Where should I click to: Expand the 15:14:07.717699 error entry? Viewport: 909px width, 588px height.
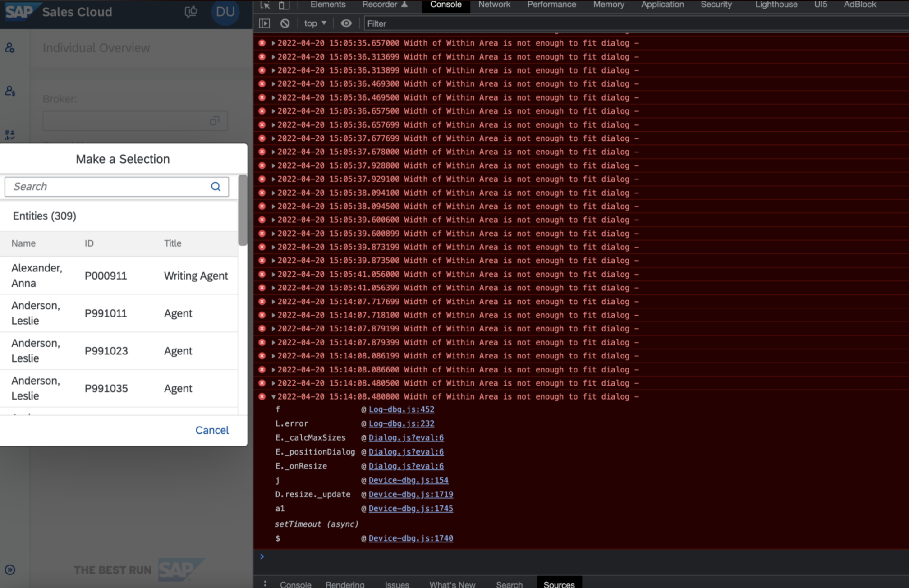273,302
